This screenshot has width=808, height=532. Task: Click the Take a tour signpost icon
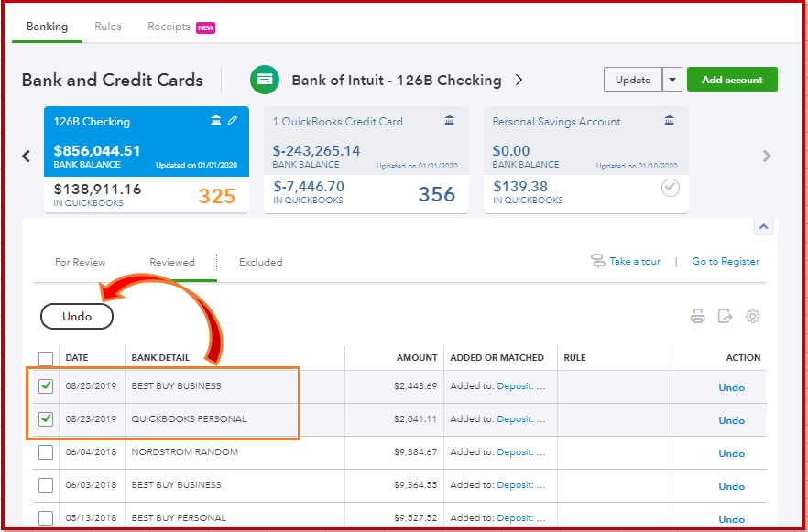597,261
